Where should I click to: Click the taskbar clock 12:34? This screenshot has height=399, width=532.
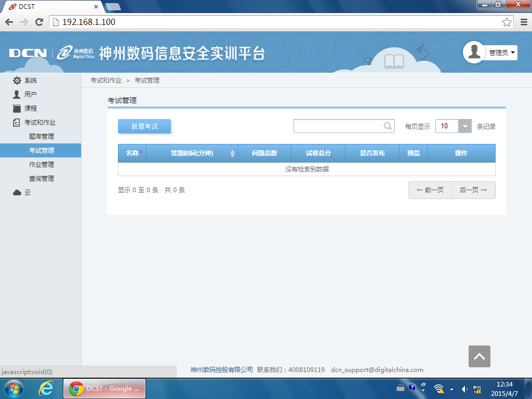click(504, 384)
